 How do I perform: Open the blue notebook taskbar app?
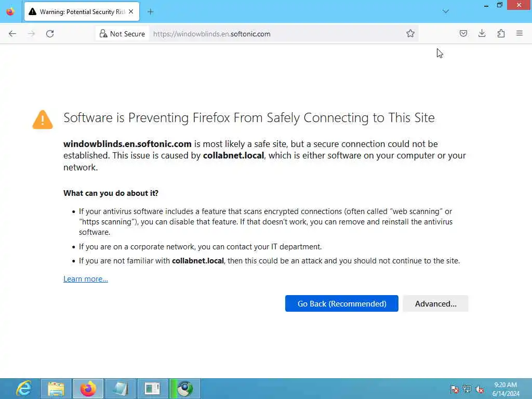(x=121, y=389)
